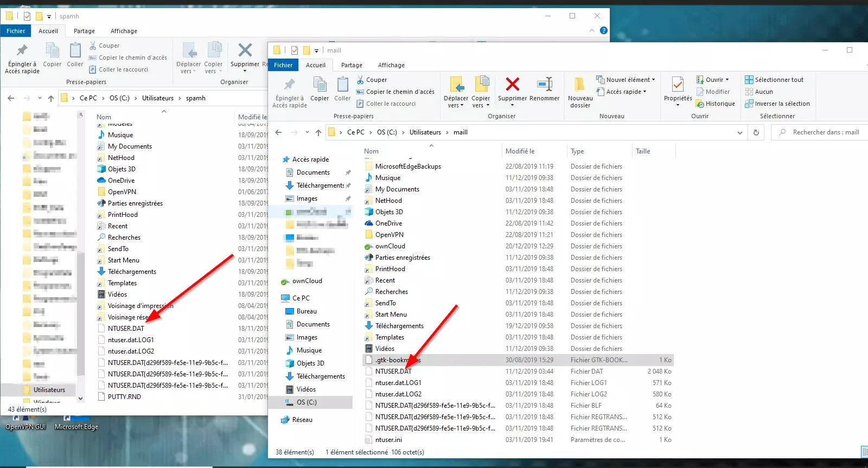Click help icon in spamh window
Image resolution: width=868 pixels, height=468 pixels.
[604, 30]
